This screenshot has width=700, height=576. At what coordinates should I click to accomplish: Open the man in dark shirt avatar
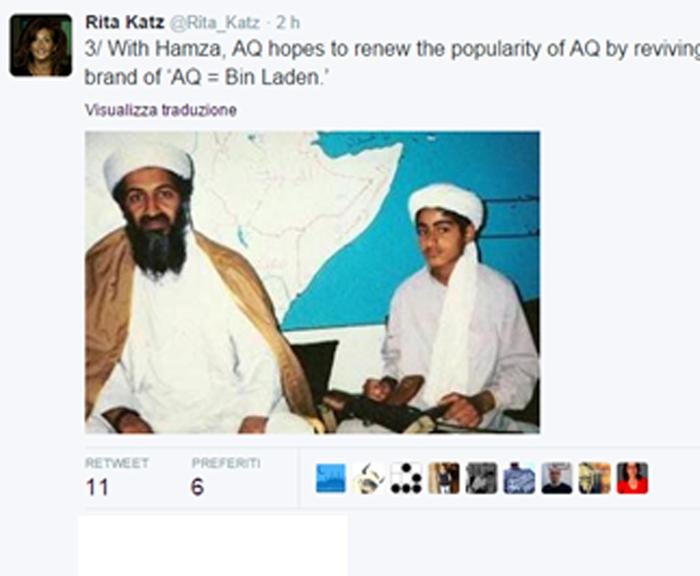click(557, 478)
